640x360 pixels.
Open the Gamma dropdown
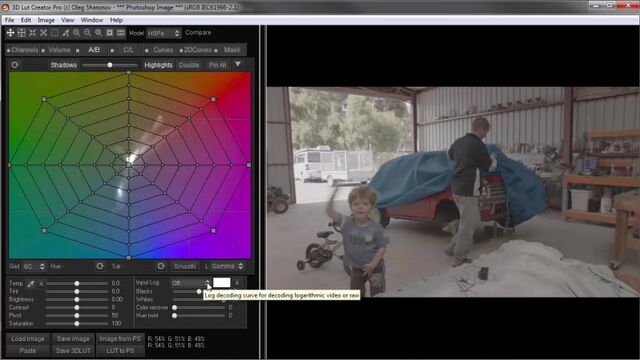[227, 266]
